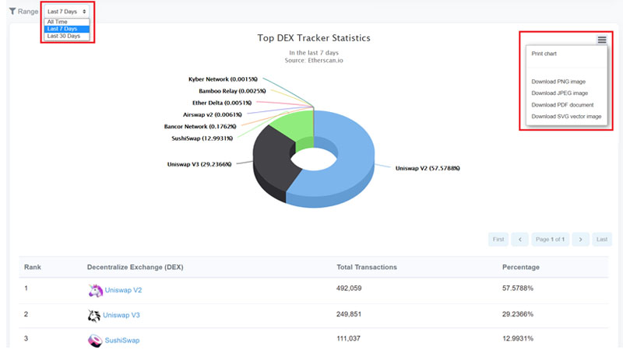The width and height of the screenshot is (623, 364).
Task: Select Download SVG vector image
Action: [x=566, y=117]
